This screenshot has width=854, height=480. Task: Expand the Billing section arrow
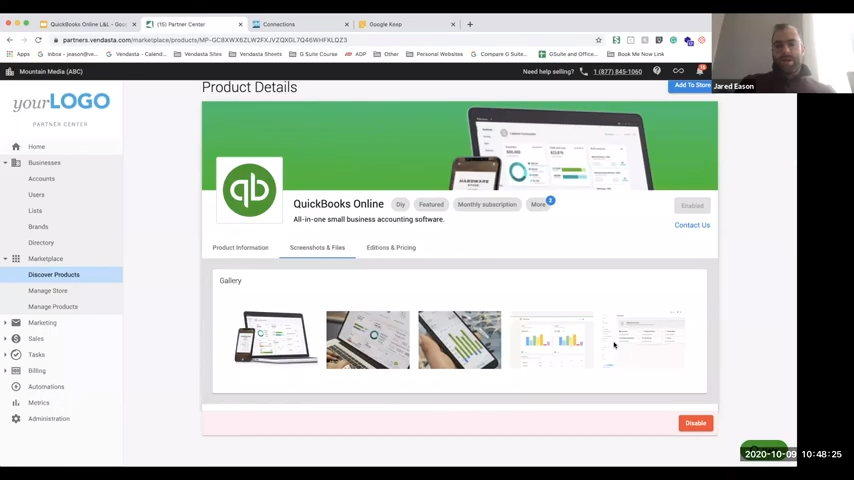(5, 370)
